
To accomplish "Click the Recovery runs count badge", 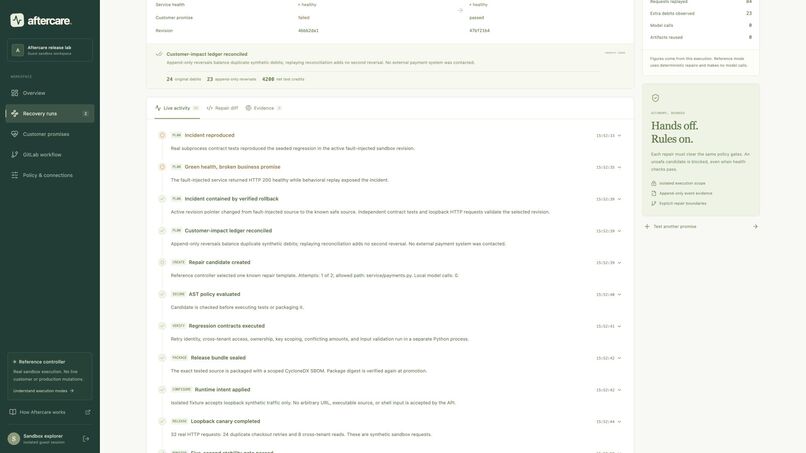I will pos(85,114).
